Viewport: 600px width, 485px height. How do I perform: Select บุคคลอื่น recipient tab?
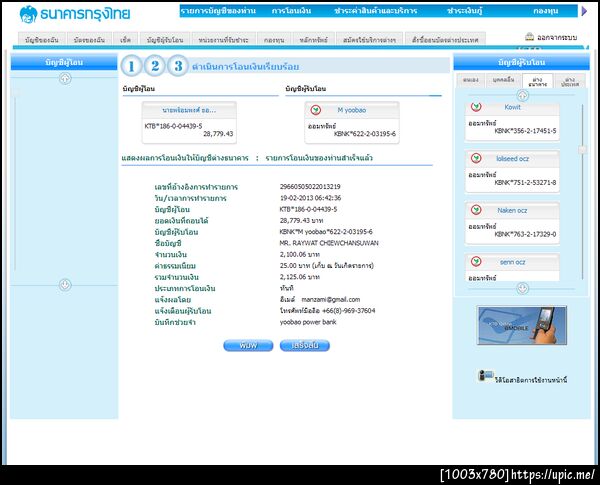[x=504, y=80]
